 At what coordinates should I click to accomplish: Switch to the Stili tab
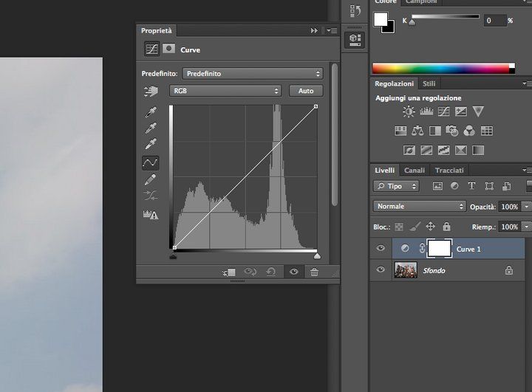429,83
